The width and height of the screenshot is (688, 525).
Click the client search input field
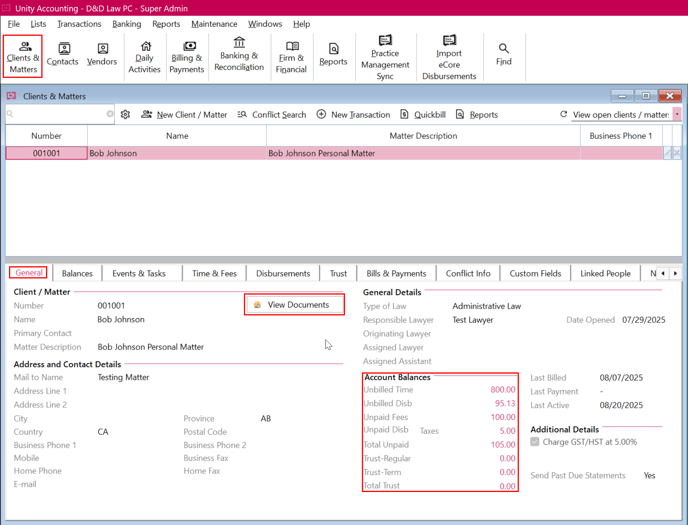point(60,115)
